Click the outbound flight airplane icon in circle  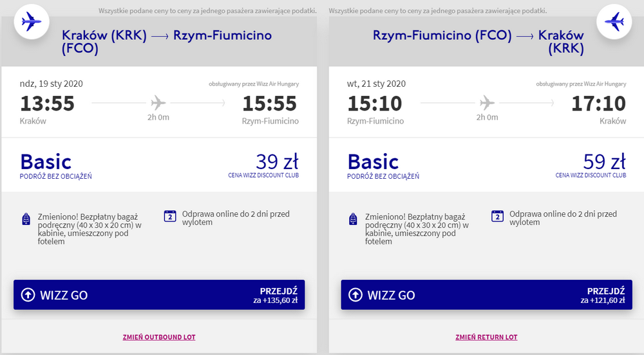click(x=32, y=22)
